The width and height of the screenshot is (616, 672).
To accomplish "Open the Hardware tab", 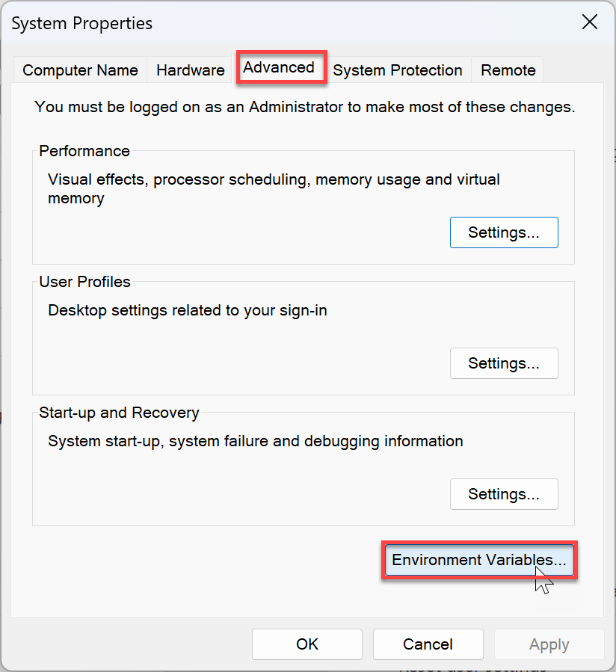I will pos(190,70).
